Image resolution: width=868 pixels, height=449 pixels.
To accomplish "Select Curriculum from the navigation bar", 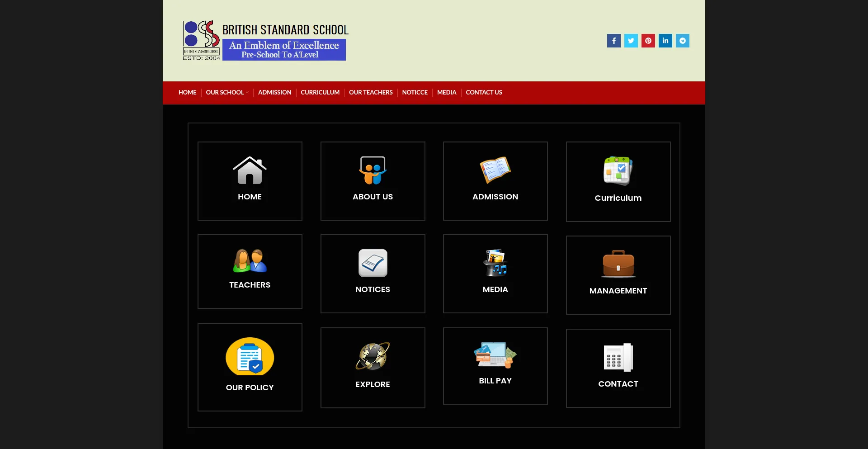I will pyautogui.click(x=320, y=92).
